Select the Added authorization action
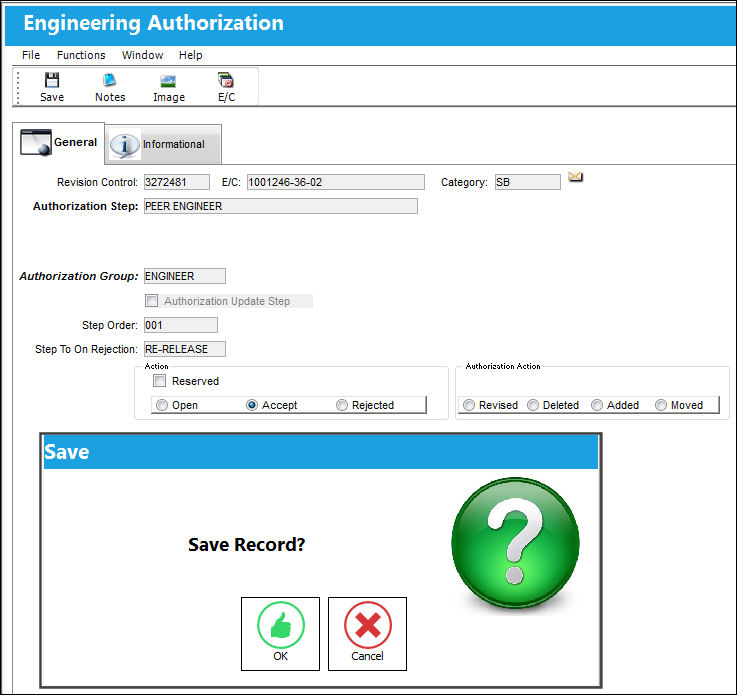Viewport: 737px width, 695px height. [x=597, y=405]
